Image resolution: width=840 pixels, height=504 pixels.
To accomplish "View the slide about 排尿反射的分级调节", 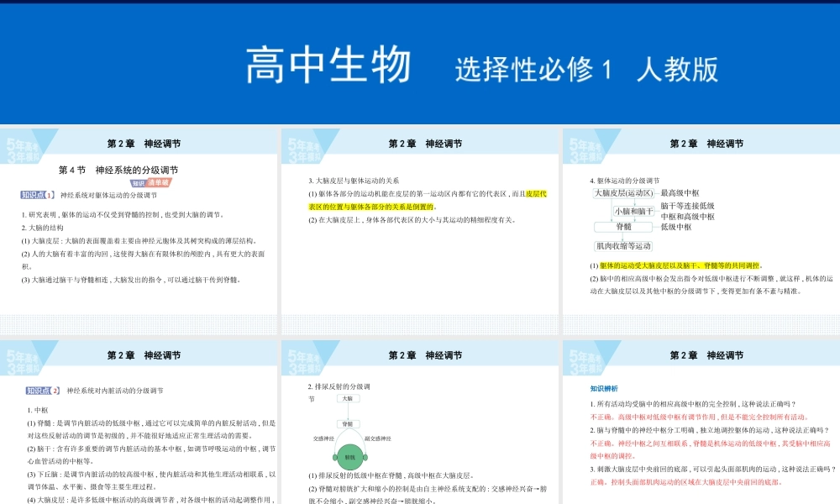I will (420, 422).
